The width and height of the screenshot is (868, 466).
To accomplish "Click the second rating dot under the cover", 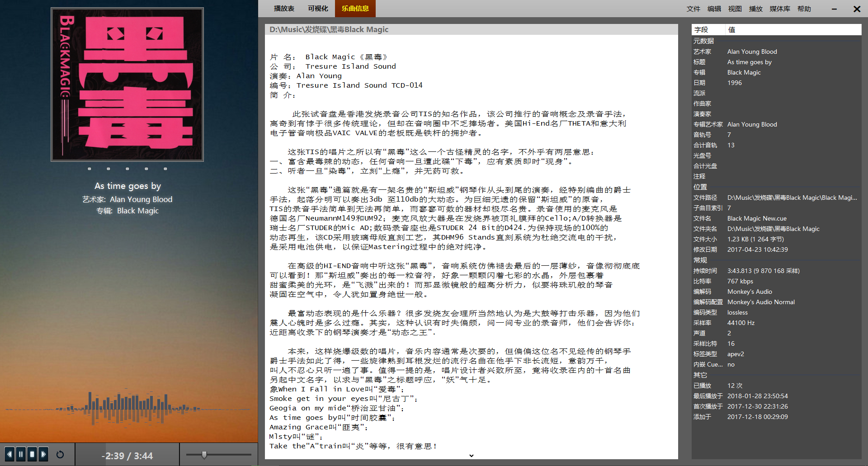I will point(108,169).
